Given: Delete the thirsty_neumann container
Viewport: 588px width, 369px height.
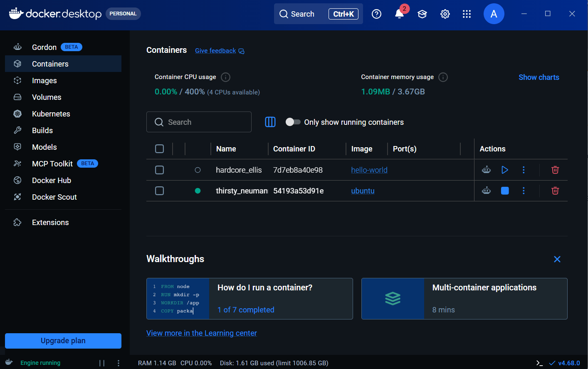Looking at the screenshot, I should click(555, 191).
